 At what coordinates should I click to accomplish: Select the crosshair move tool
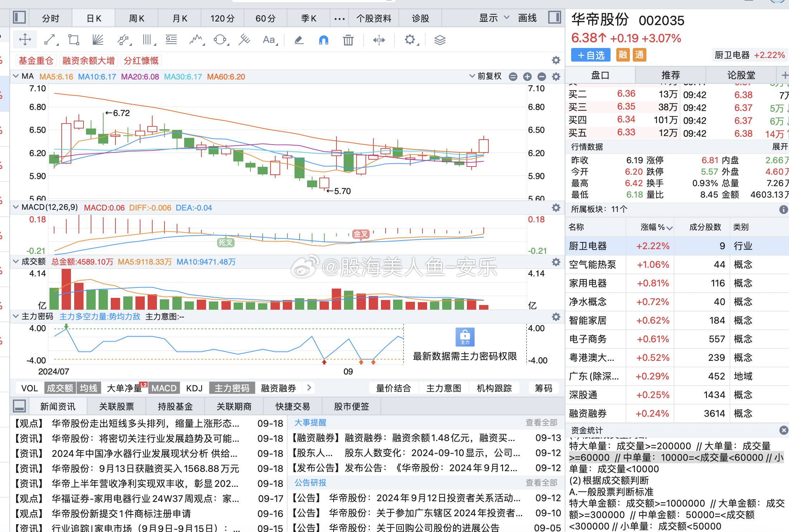pyautogui.click(x=25, y=39)
